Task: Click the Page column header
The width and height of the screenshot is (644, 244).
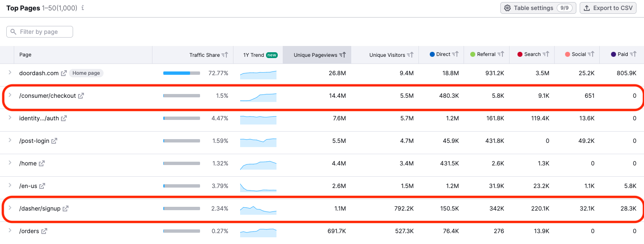Action: pos(25,55)
